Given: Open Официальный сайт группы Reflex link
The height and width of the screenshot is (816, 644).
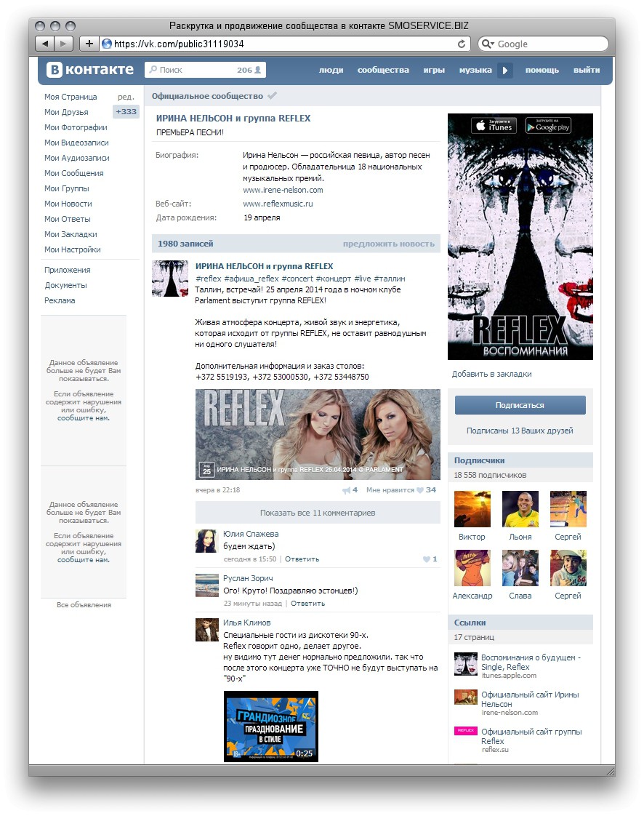Looking at the screenshot, I should (531, 736).
